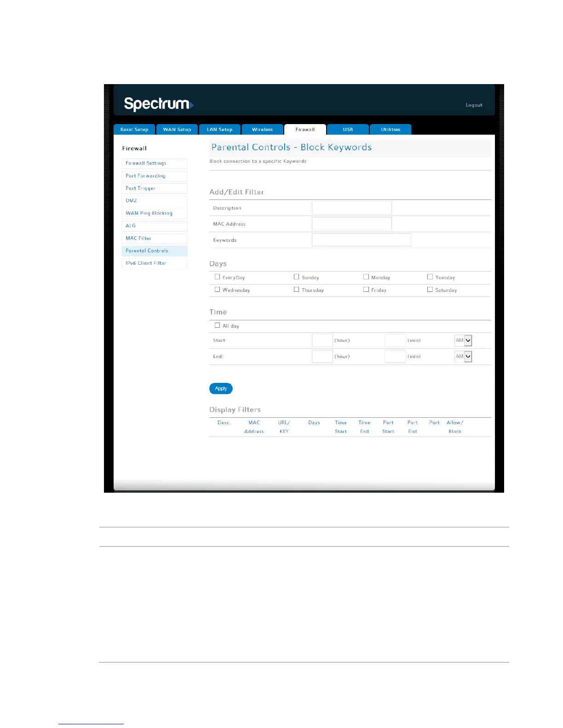Click the End hour field
This screenshot has height=728, width=563.
click(x=322, y=357)
